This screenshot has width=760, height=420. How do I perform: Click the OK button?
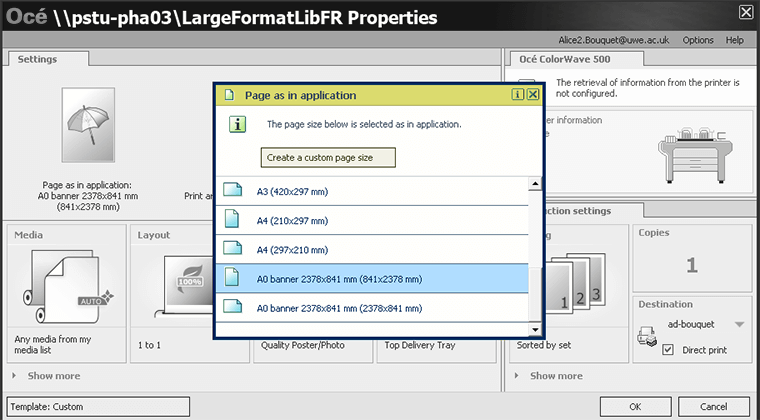(x=635, y=407)
